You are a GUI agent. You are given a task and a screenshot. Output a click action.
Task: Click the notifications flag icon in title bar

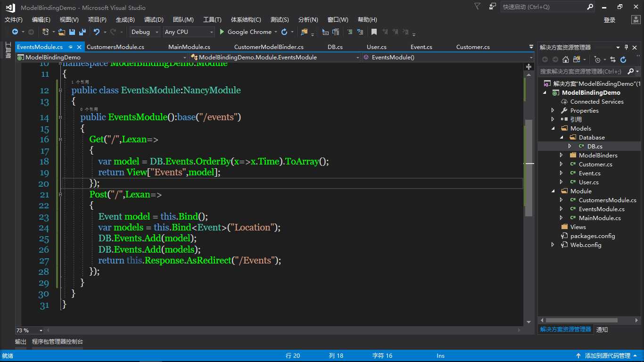click(478, 7)
